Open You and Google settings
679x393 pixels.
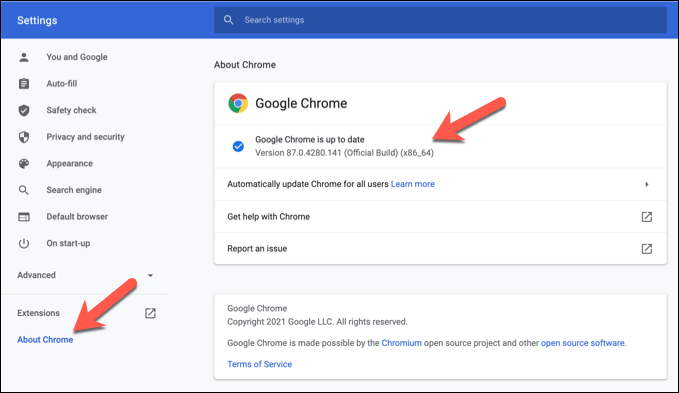coord(77,57)
